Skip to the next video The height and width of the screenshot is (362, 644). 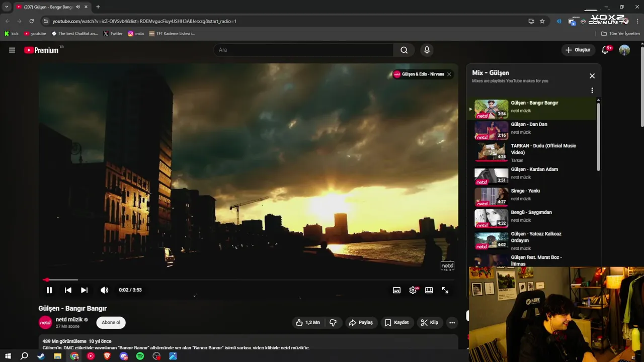(84, 290)
